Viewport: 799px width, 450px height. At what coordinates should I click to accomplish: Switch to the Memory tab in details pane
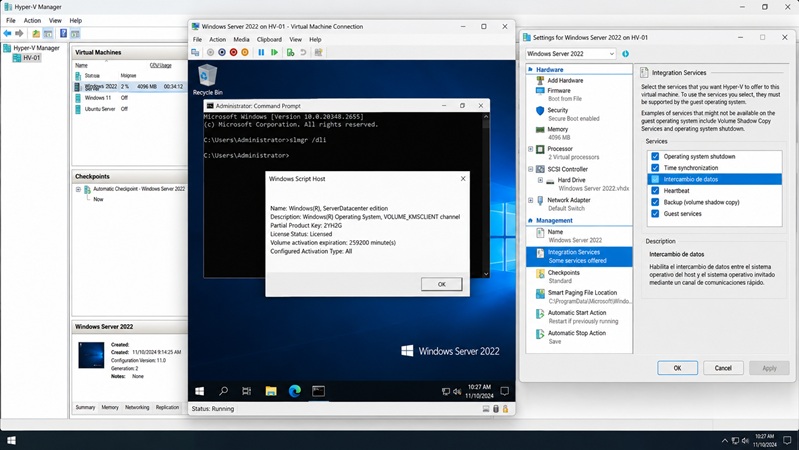point(110,407)
